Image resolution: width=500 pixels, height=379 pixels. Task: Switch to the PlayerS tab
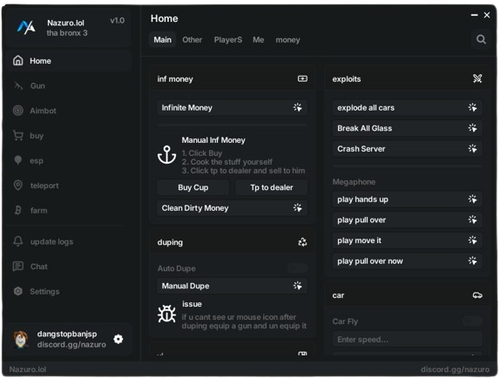pyautogui.click(x=228, y=40)
